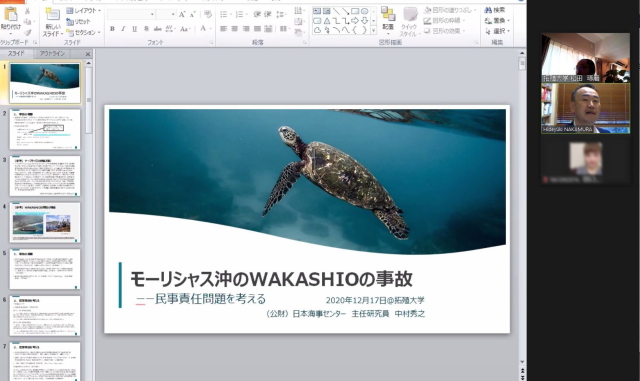
Task: Click the Align Text vertical icon
Action: [x=299, y=22]
